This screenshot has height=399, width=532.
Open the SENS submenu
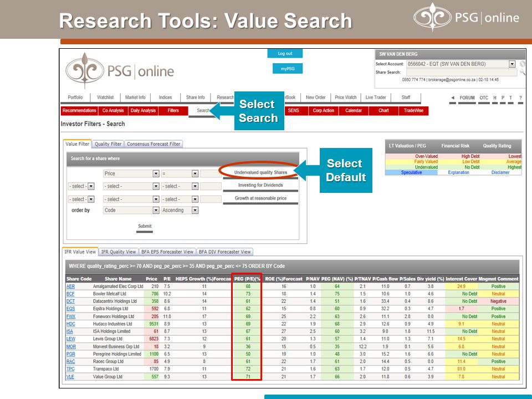coord(294,111)
